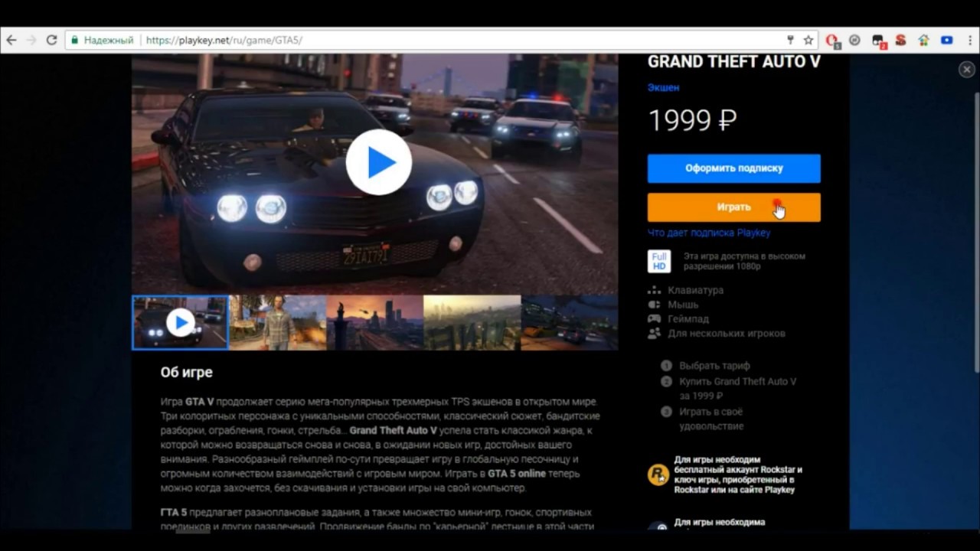Click the Геймпад label
Viewport: 980px width, 551px height.
688,318
